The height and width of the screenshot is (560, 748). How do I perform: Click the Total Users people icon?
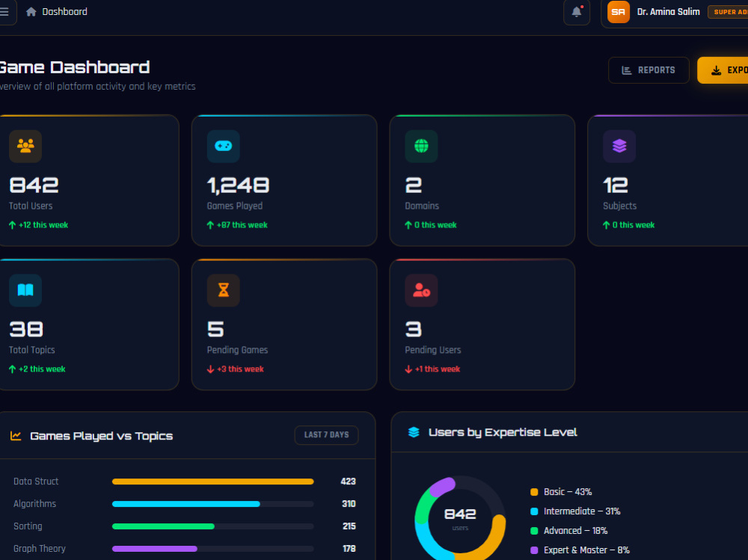(25, 146)
